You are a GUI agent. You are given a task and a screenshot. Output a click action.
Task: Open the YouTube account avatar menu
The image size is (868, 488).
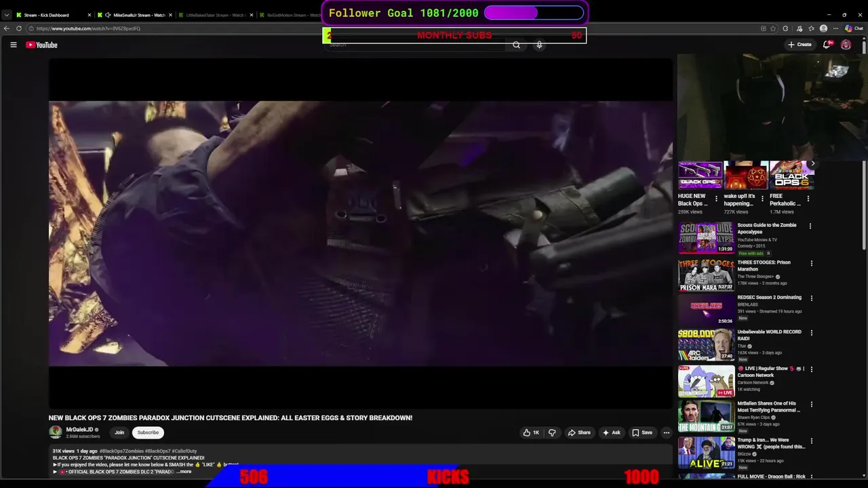(x=846, y=45)
